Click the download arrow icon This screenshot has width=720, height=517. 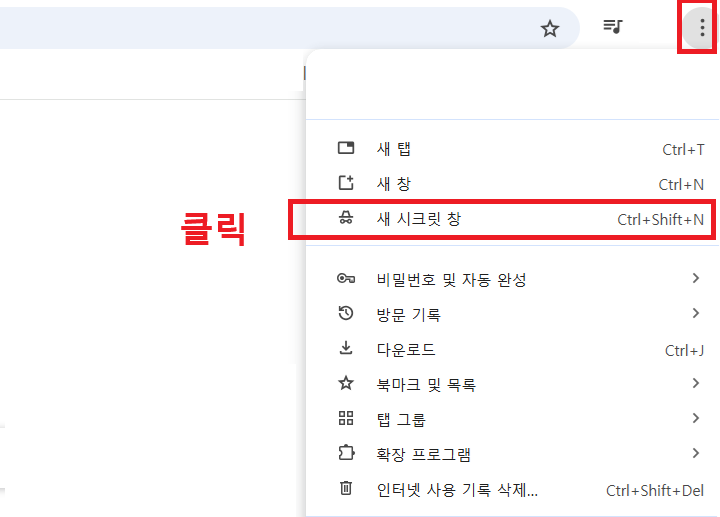tap(346, 348)
